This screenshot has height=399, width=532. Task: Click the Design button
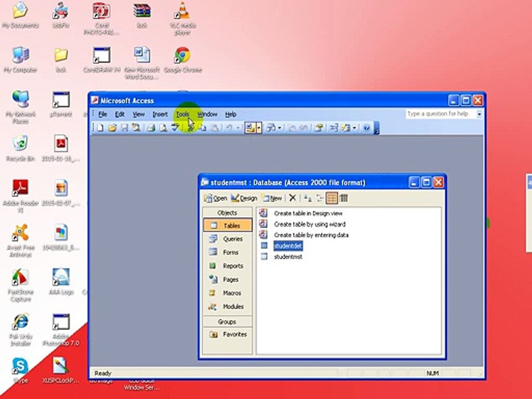(x=244, y=198)
